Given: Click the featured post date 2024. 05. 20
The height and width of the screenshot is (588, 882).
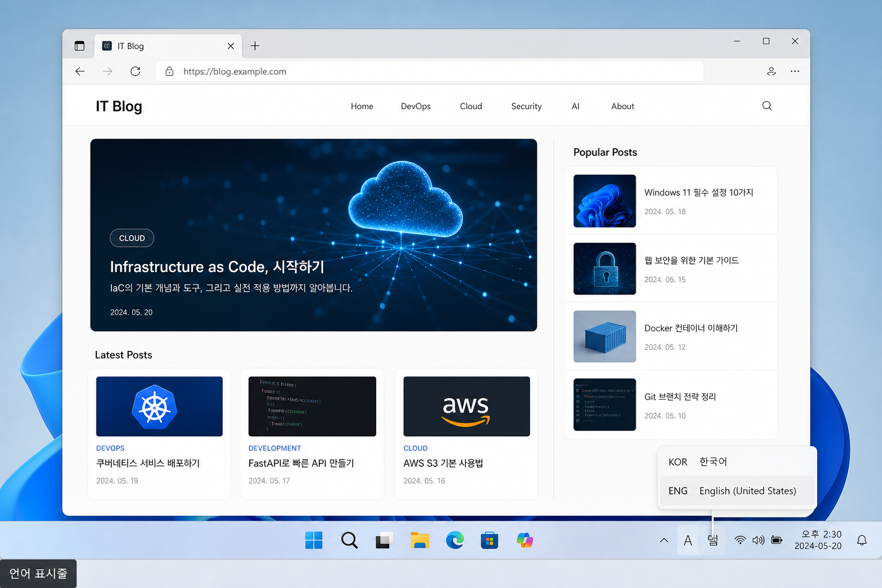Looking at the screenshot, I should point(131,312).
